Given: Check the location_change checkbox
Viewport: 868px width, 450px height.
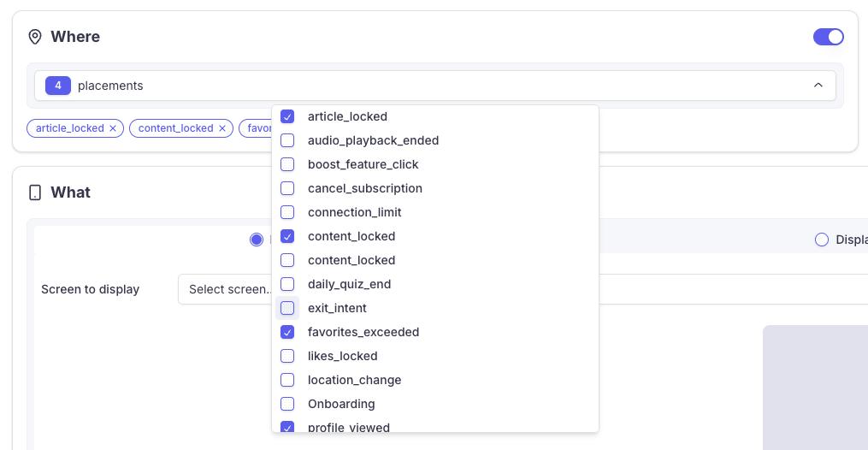Looking at the screenshot, I should (x=287, y=380).
